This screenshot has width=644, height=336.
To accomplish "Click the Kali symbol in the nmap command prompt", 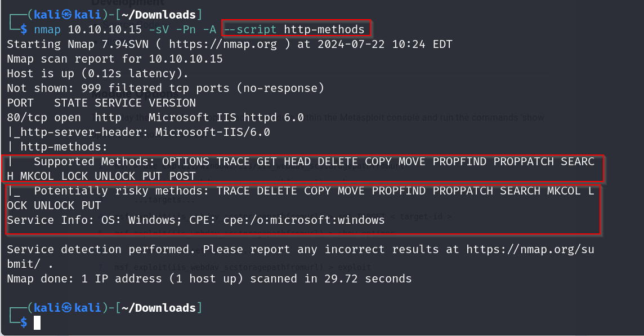I will point(67,15).
